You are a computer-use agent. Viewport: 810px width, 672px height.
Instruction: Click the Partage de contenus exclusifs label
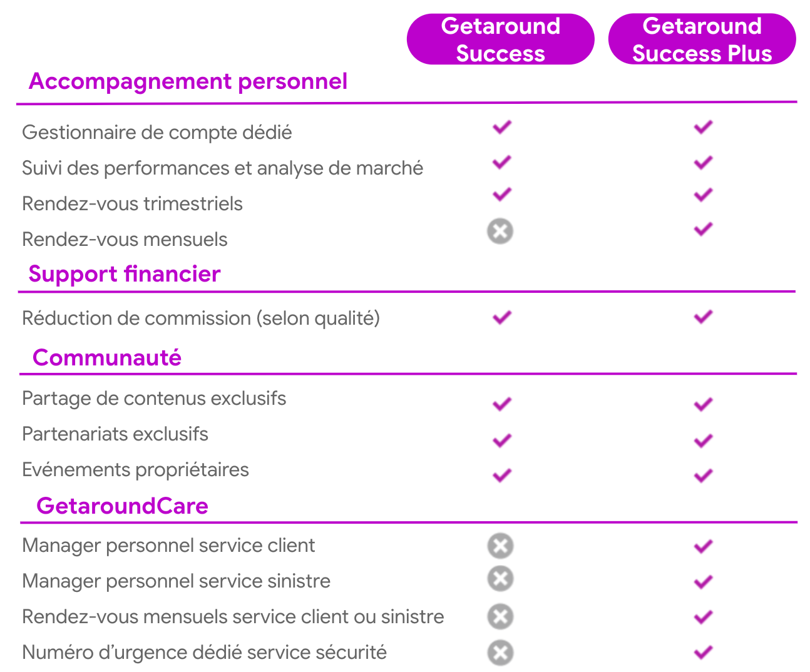click(154, 399)
